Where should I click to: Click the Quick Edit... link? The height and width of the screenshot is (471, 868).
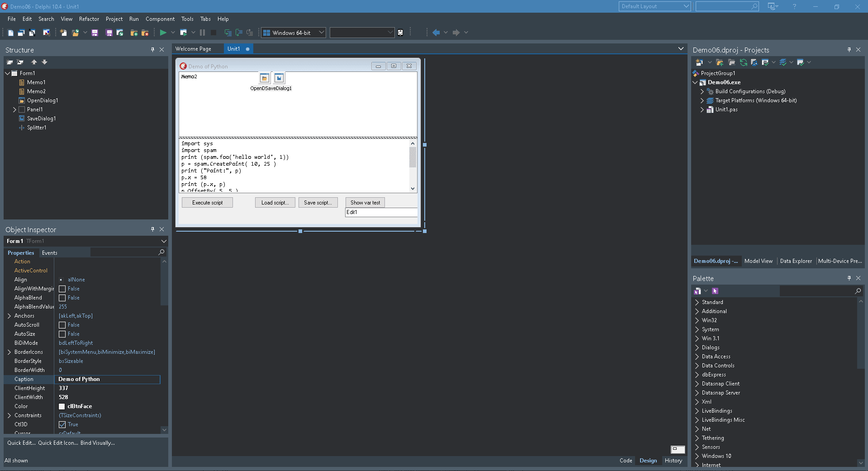tap(21, 443)
